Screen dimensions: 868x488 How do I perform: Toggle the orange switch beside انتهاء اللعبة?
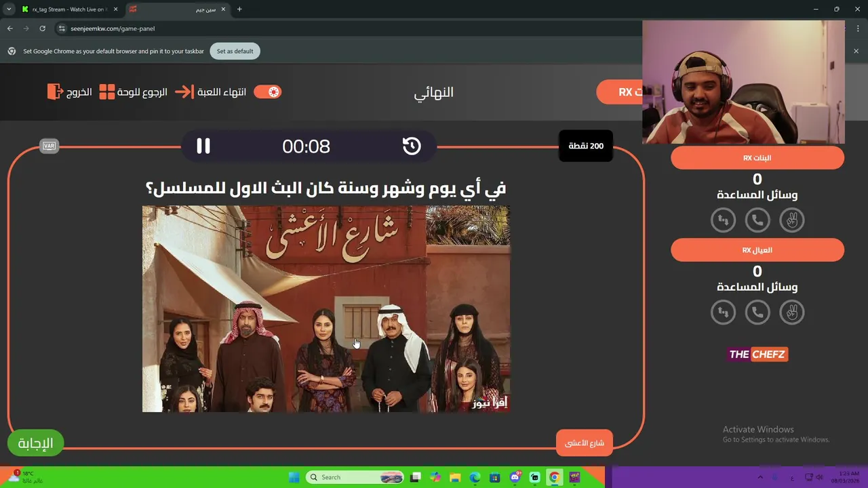[x=267, y=92]
